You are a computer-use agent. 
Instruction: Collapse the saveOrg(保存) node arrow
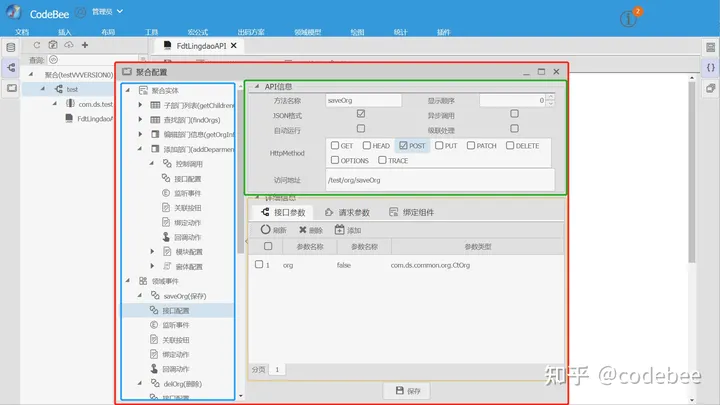[x=140, y=296]
